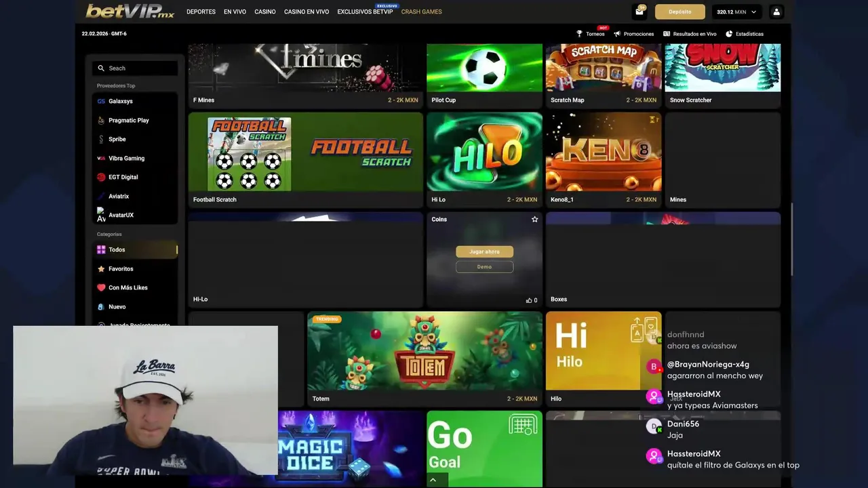Viewport: 868px width, 488px height.
Task: Click the Nuevo category icon
Action: tap(101, 306)
